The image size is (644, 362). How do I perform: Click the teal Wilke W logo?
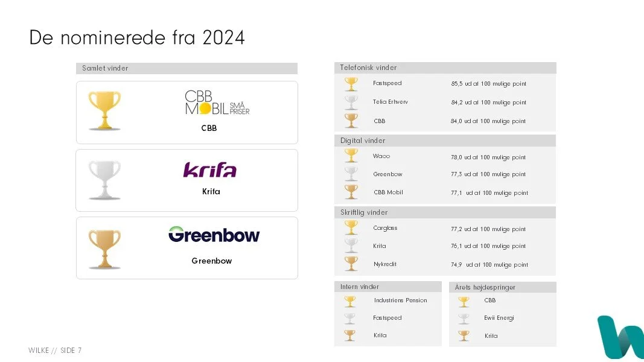[620, 337]
